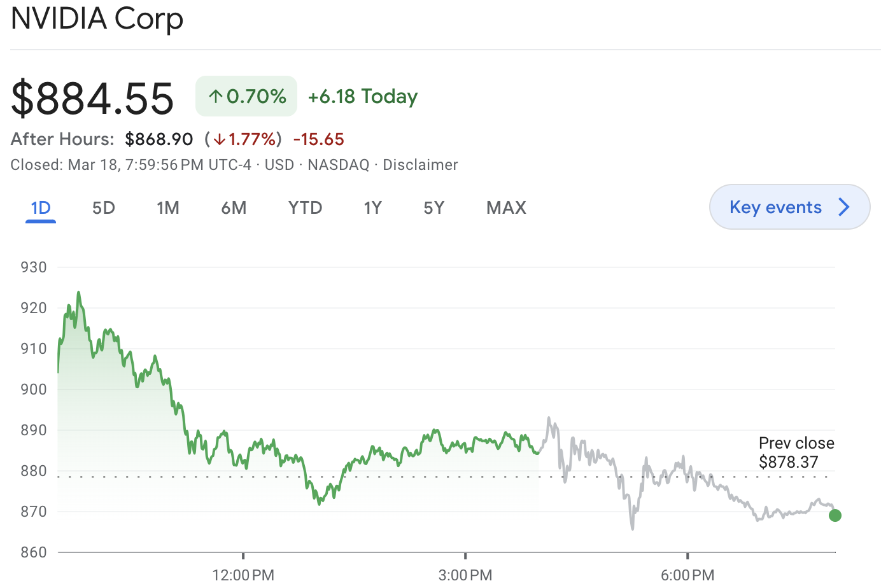Click the NVIDIA Corp title

97,18
